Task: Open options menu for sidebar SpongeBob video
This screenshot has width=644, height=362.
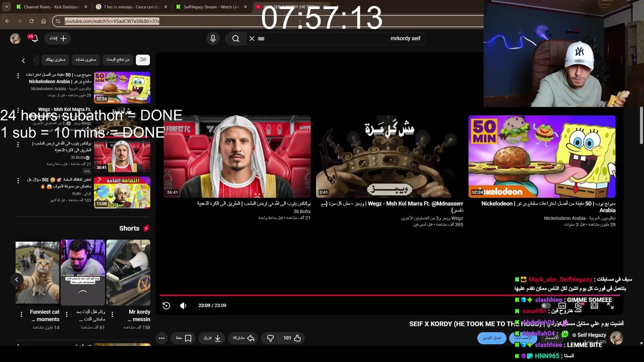Action: [18, 76]
